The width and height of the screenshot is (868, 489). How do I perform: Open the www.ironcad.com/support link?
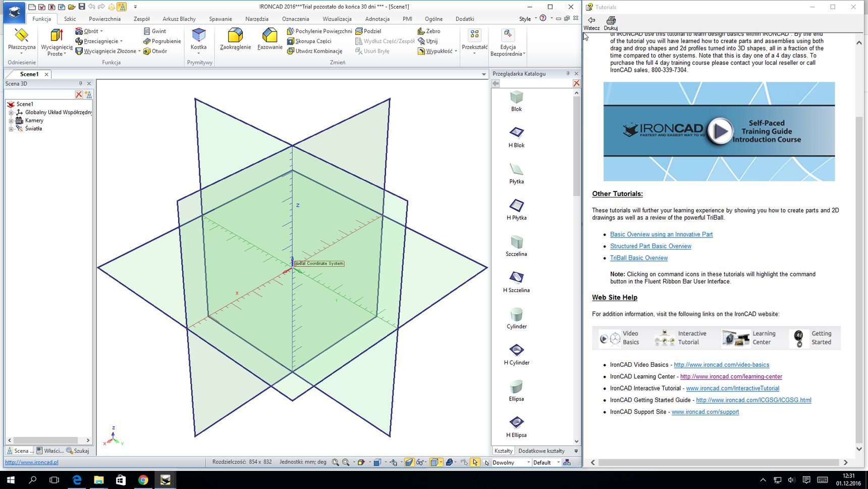click(705, 412)
